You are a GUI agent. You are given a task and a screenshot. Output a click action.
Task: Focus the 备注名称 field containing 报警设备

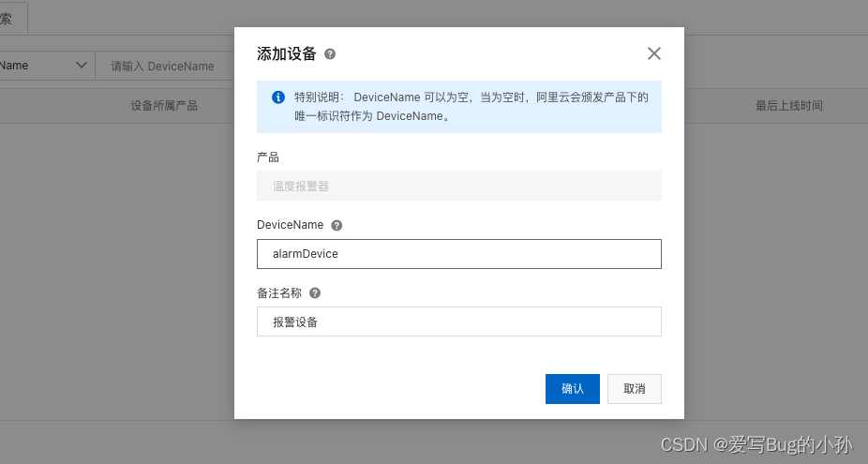459,322
